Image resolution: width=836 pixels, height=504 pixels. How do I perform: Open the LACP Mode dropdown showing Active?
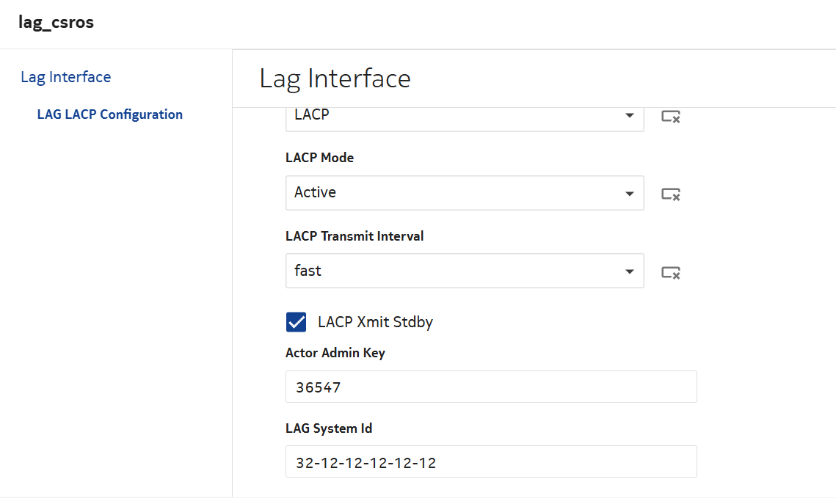(455, 193)
